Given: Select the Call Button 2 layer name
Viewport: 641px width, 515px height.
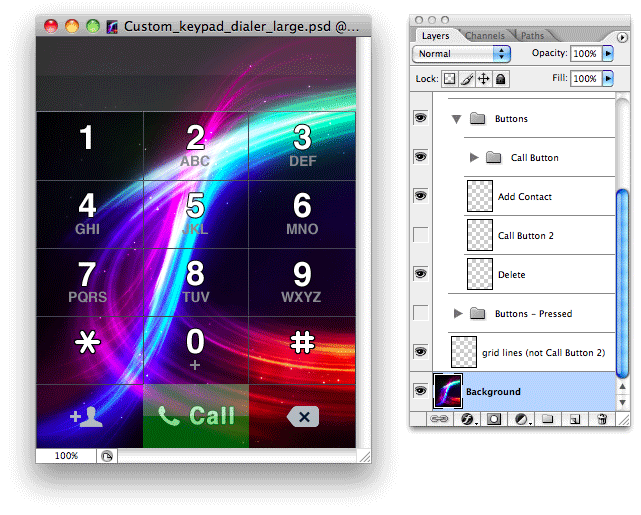Looking at the screenshot, I should coord(526,236).
